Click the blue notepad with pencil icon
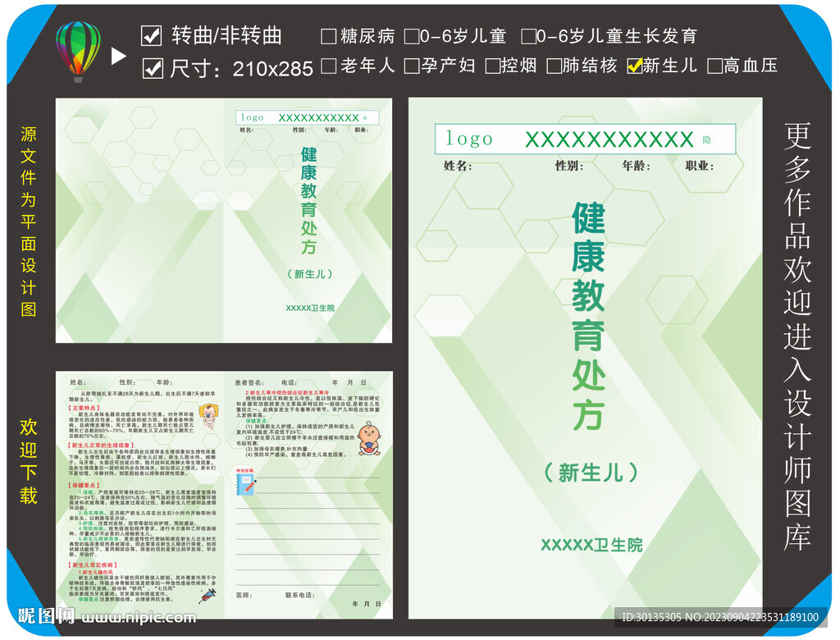Screen dimensions: 840x640 tap(246, 484)
